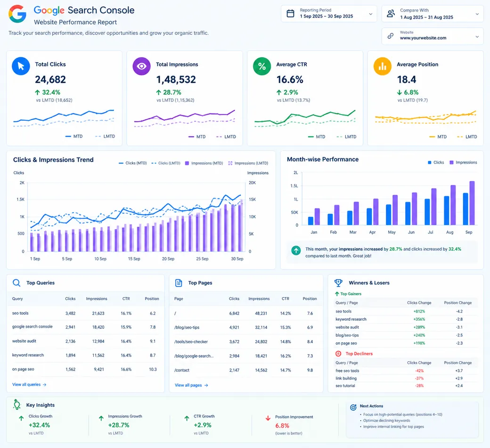Click the link icon beside Website

point(390,36)
